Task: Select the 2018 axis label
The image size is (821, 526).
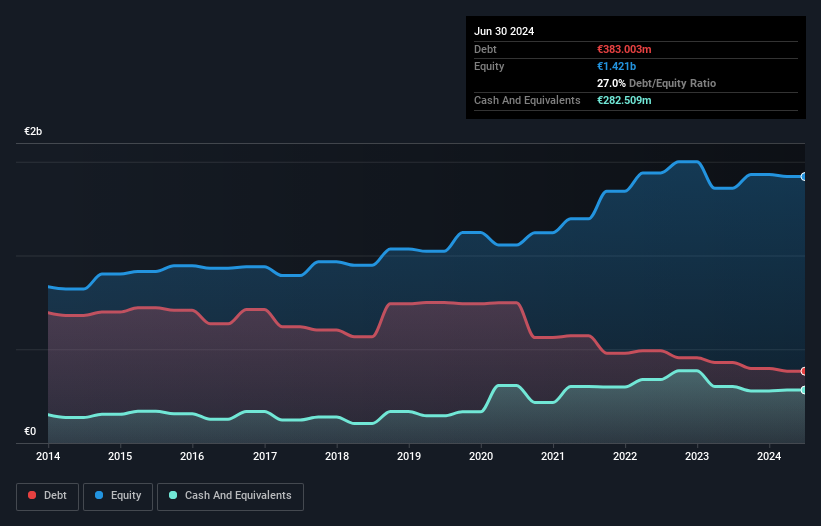Action: (x=337, y=456)
